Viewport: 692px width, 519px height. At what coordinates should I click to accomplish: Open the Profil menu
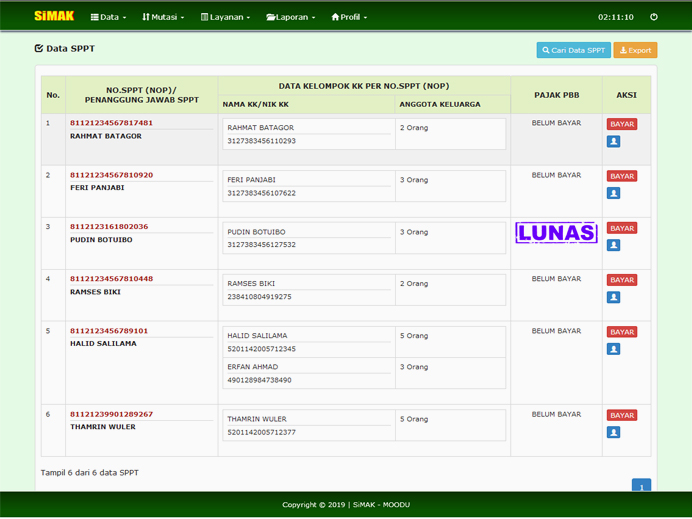tap(349, 17)
